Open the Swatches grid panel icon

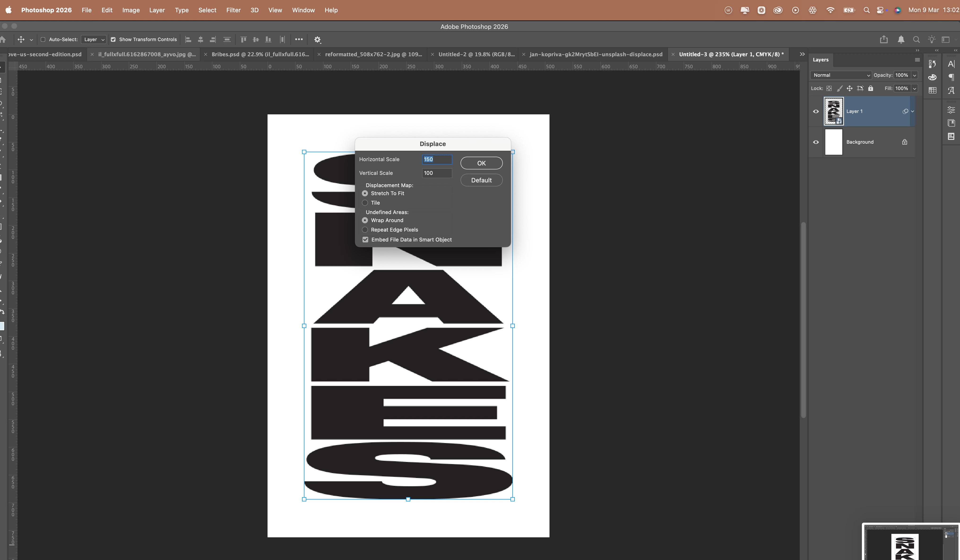(932, 91)
